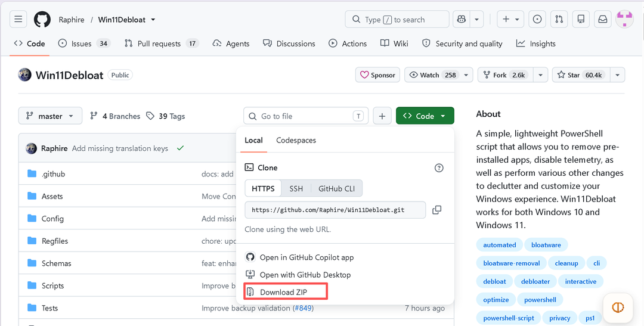Screen dimensions: 644x326
Task: Copy the clone URL to clipboard
Action: (x=437, y=210)
